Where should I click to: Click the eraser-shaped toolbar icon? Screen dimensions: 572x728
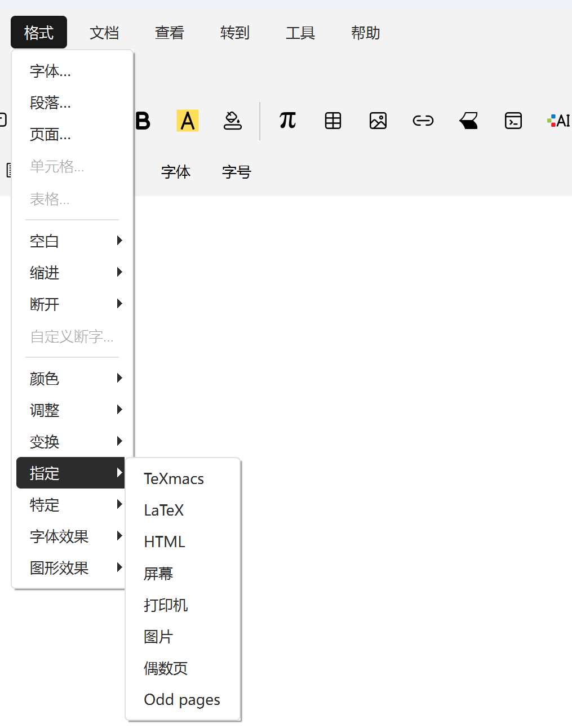468,121
